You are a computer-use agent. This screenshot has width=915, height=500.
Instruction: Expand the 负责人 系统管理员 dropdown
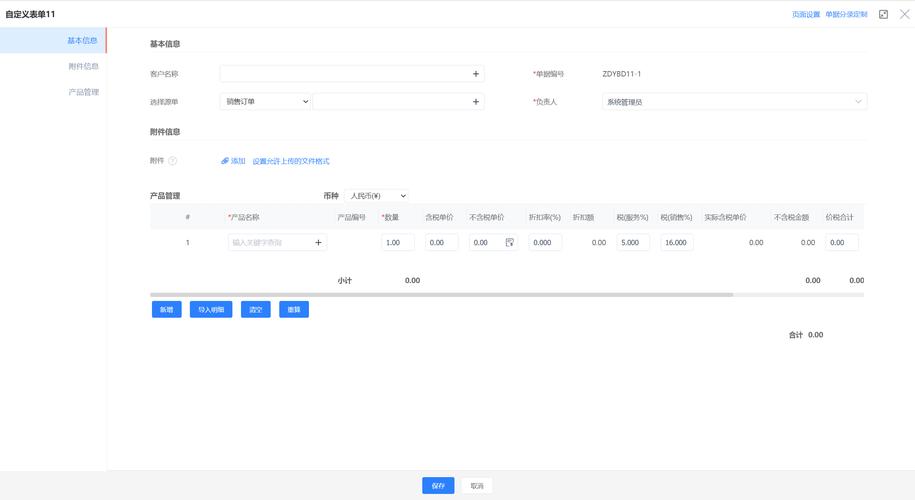pos(734,101)
